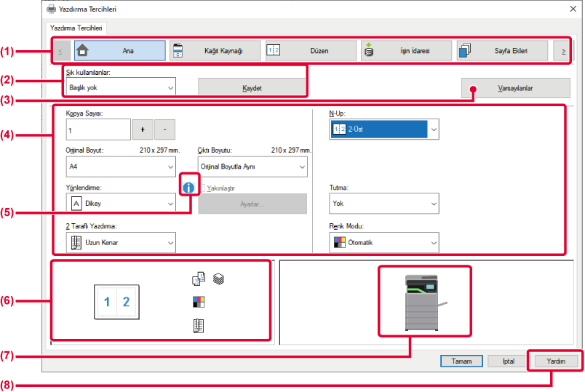Click the Tamam button
Image resolution: width=585 pixels, height=392 pixels.
point(462,361)
